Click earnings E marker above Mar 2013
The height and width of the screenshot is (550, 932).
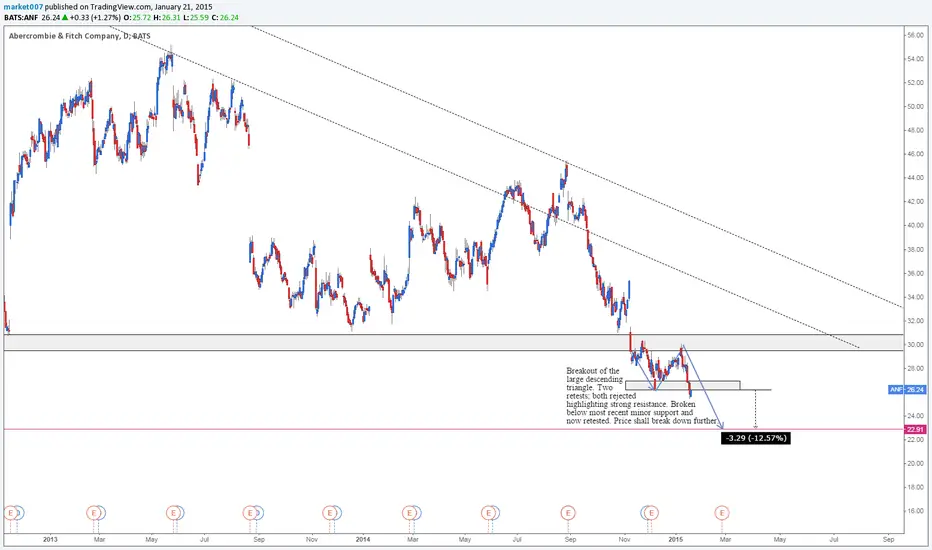pyautogui.click(x=93, y=513)
